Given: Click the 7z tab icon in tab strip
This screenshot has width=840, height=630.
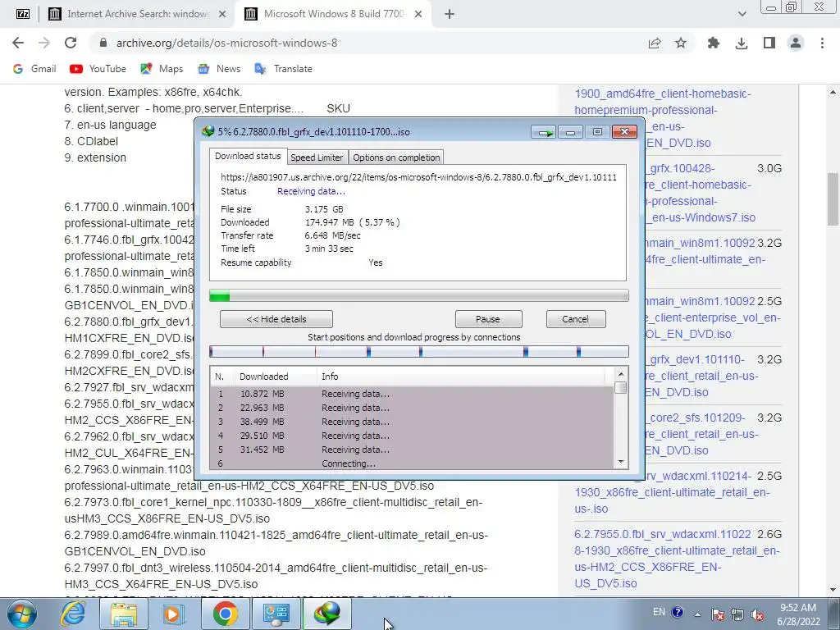Looking at the screenshot, I should click(22, 15).
